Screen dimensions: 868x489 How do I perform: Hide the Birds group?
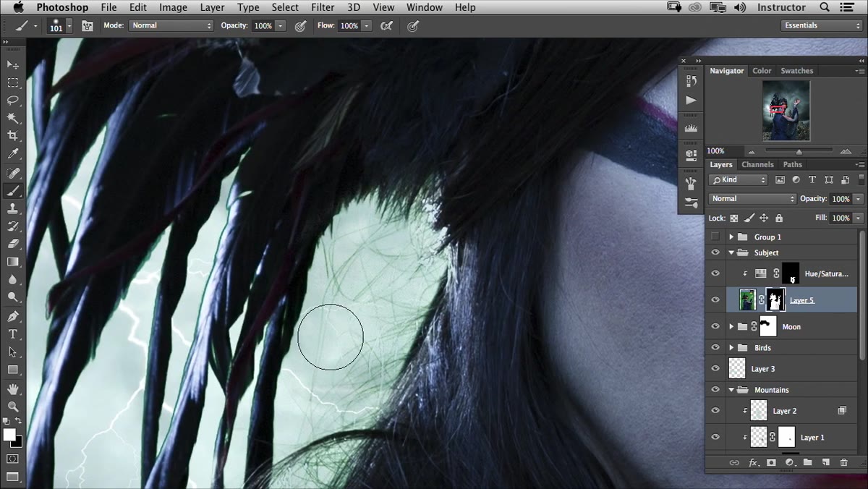[715, 348]
